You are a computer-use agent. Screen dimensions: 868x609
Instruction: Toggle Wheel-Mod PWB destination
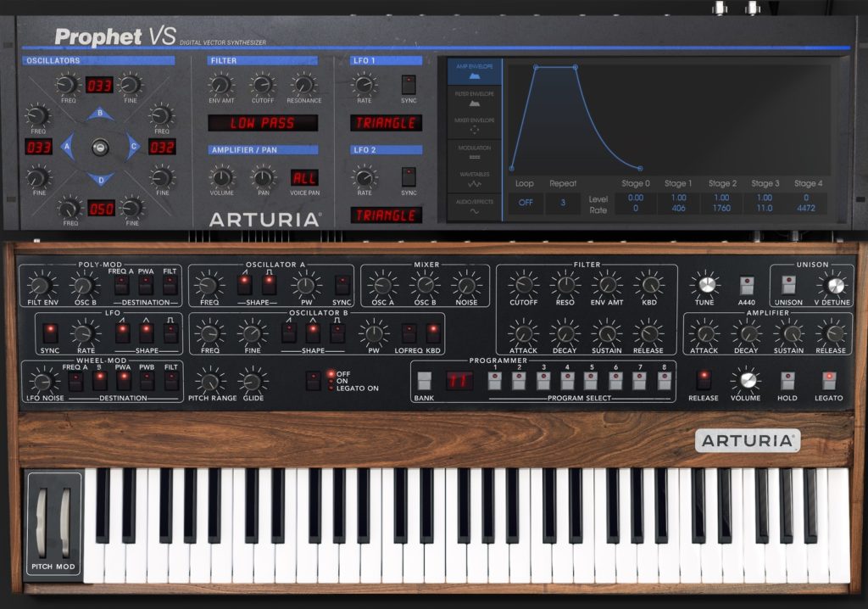[147, 381]
